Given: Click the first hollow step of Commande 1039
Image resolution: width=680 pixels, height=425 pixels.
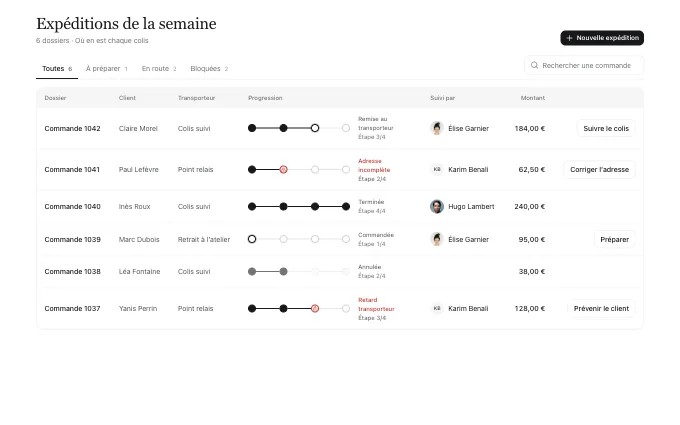Looking at the screenshot, I should tap(252, 239).
